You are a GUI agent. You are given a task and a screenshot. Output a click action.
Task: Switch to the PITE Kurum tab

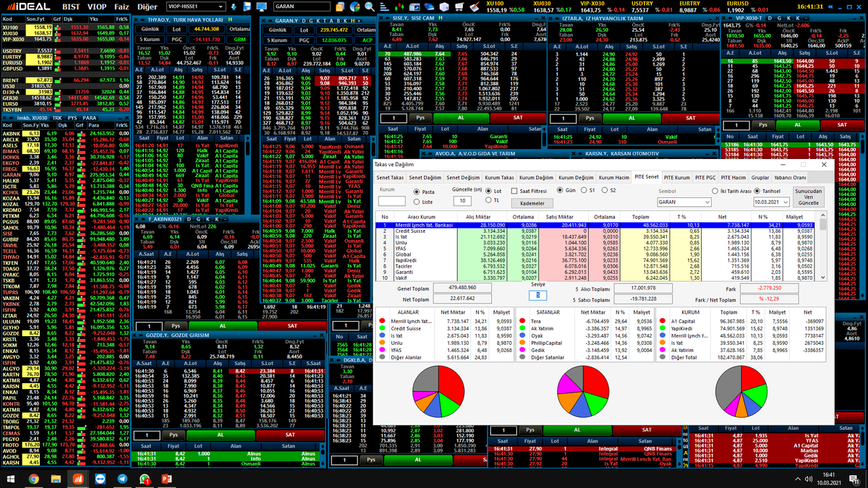[678, 177]
